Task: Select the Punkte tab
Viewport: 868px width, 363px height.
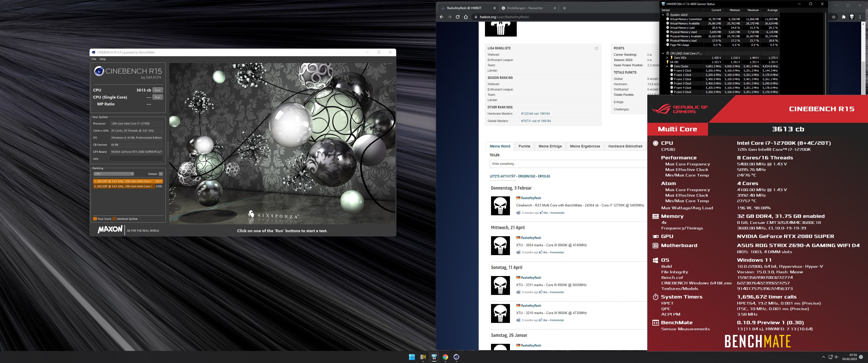Action: click(524, 146)
